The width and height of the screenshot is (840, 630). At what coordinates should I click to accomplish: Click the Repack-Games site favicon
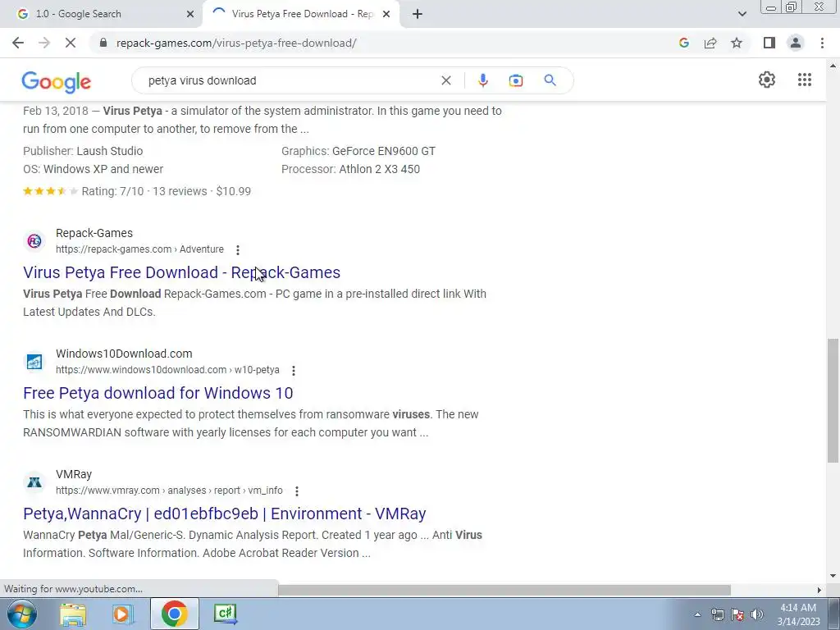(x=34, y=241)
